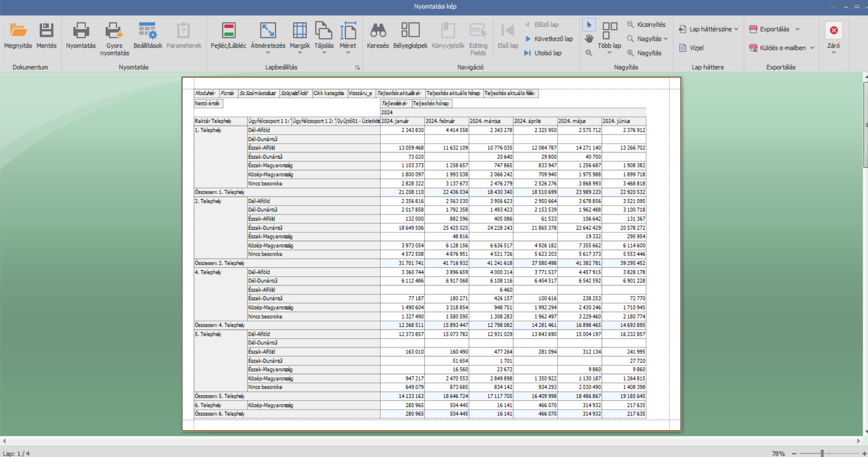Launch the Lapbeállítás dialog expander

(358, 68)
